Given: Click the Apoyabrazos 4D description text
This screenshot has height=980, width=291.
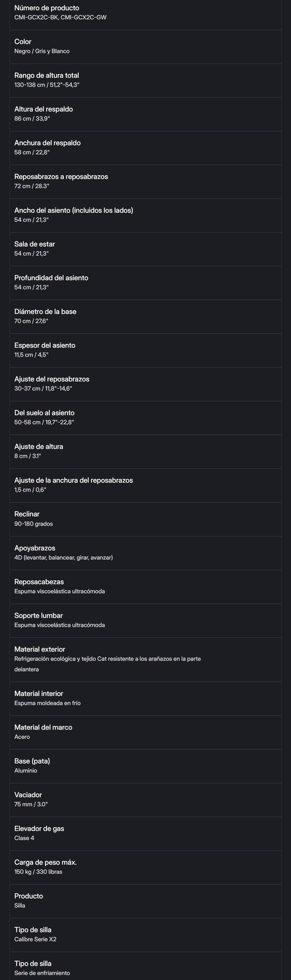Looking at the screenshot, I should point(63,558).
